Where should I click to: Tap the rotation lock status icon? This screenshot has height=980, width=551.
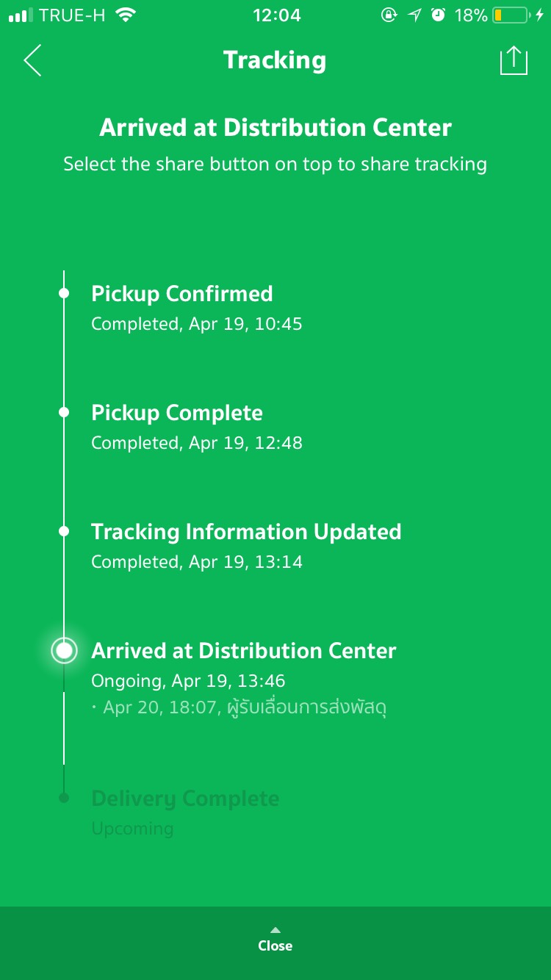(389, 15)
